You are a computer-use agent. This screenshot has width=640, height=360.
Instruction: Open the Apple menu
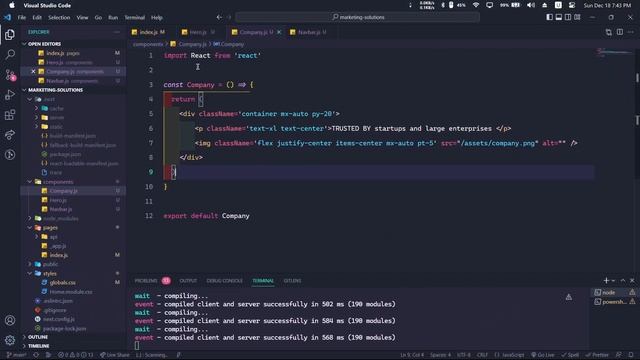pos(12,5)
